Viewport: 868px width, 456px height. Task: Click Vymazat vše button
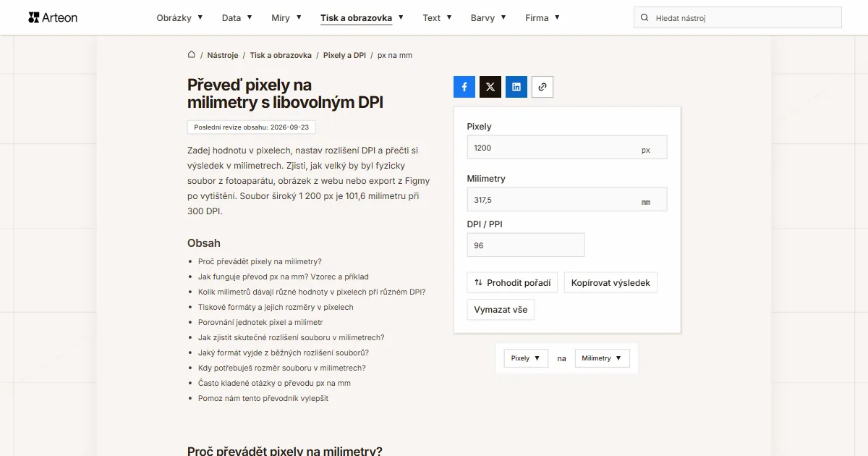click(x=501, y=310)
